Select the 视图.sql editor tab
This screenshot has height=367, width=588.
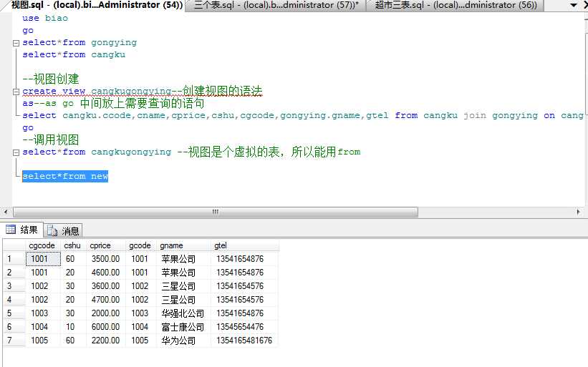tap(93, 5)
